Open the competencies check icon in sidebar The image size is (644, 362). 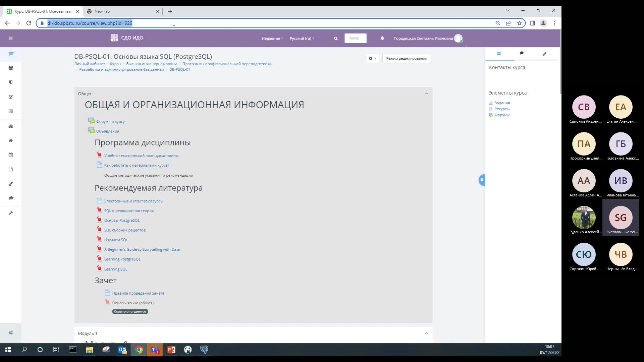(x=11, y=97)
